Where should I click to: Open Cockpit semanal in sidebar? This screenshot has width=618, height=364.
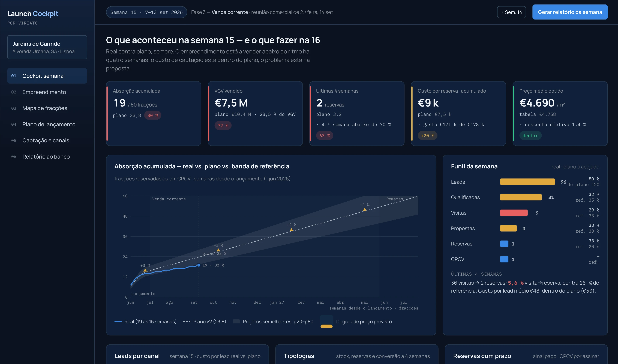(47, 76)
